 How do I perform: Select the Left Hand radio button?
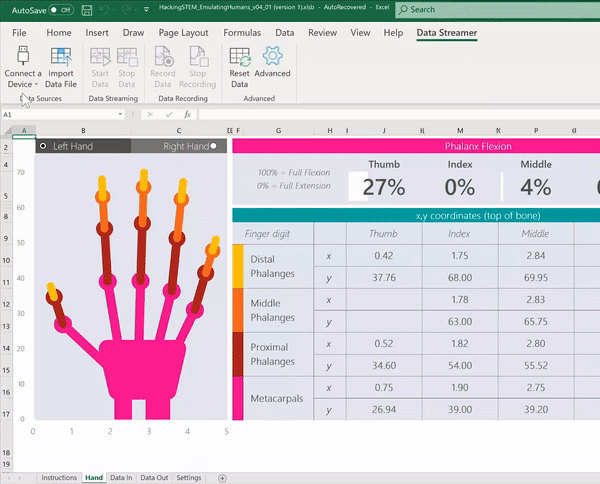pyautogui.click(x=43, y=146)
